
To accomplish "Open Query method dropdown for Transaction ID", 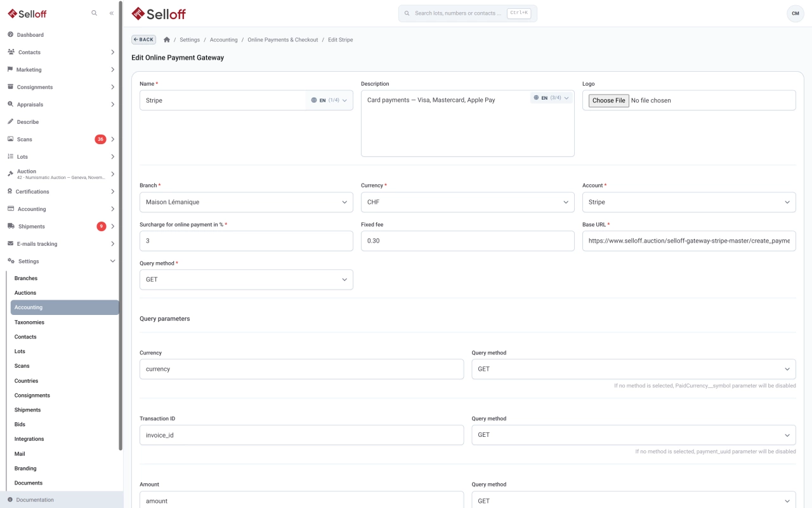I will pyautogui.click(x=634, y=435).
